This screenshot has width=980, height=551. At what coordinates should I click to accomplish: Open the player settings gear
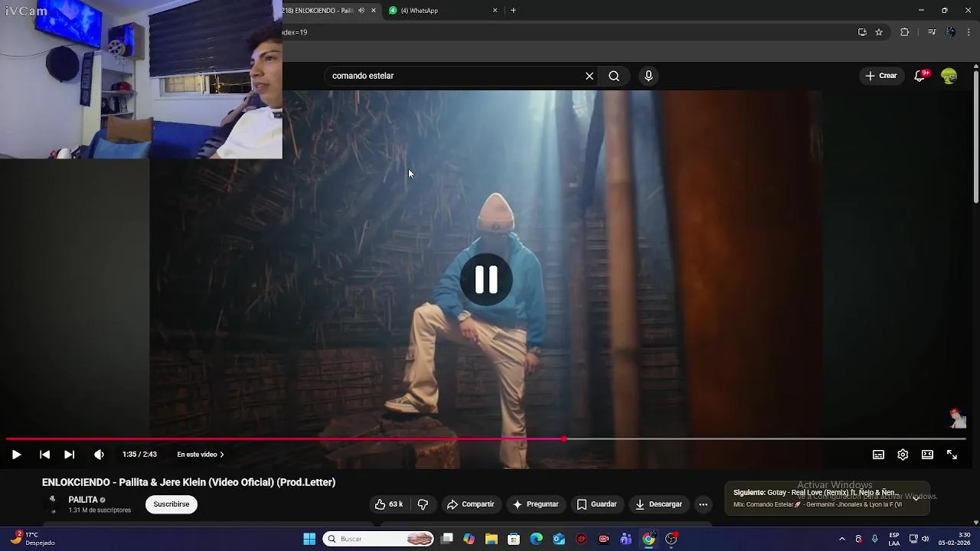903,455
